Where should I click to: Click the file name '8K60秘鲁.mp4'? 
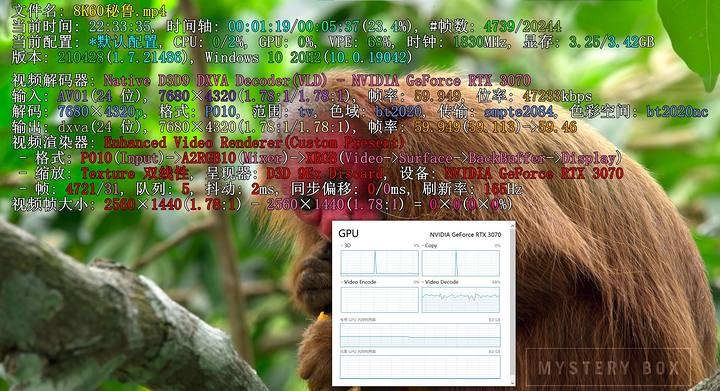(120, 10)
